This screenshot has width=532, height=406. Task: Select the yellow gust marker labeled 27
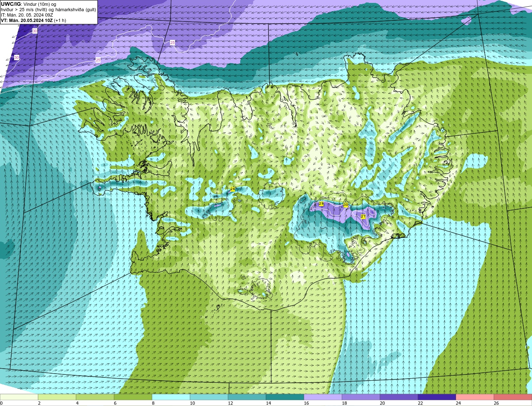pos(363,217)
